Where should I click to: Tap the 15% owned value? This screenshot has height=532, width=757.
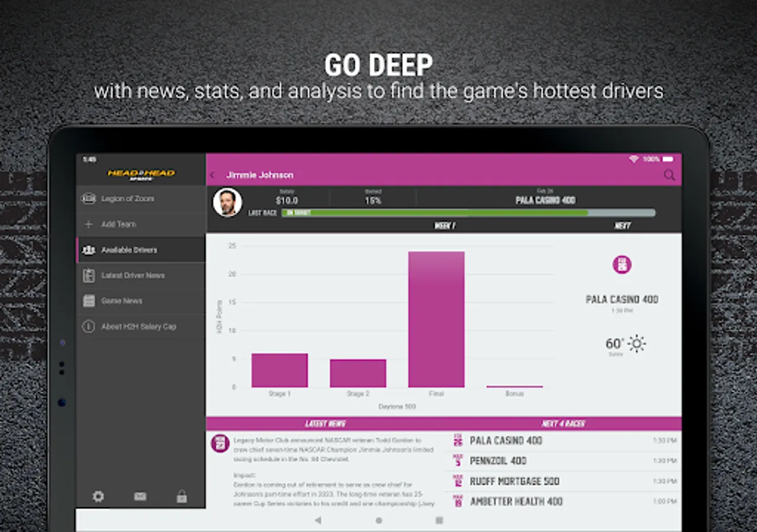(x=373, y=201)
